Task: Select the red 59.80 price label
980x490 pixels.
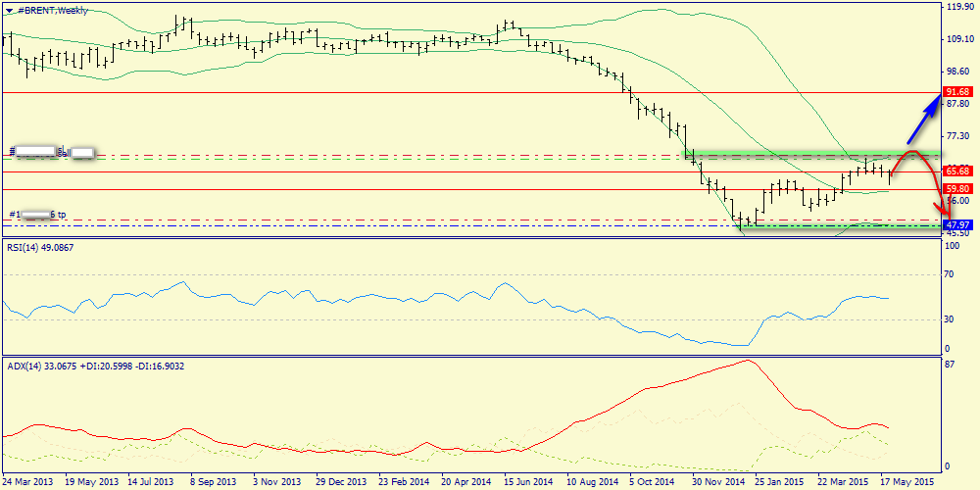Action: tap(957, 188)
